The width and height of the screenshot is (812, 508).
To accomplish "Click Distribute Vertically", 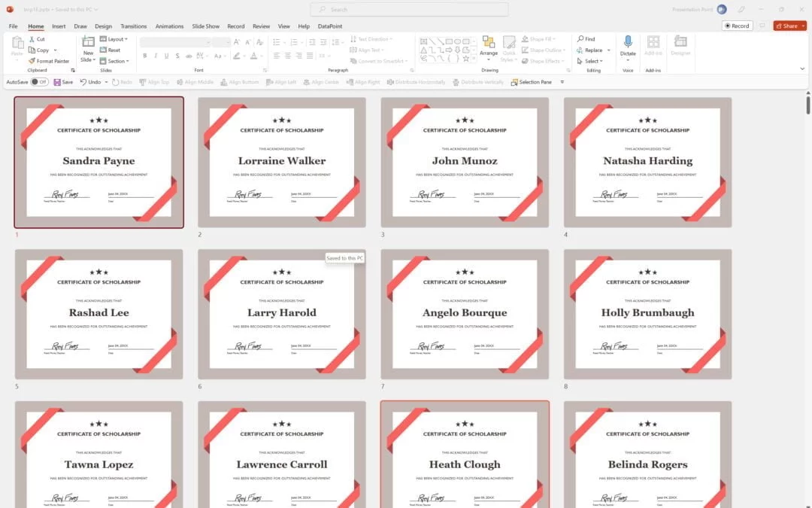I will (x=478, y=82).
